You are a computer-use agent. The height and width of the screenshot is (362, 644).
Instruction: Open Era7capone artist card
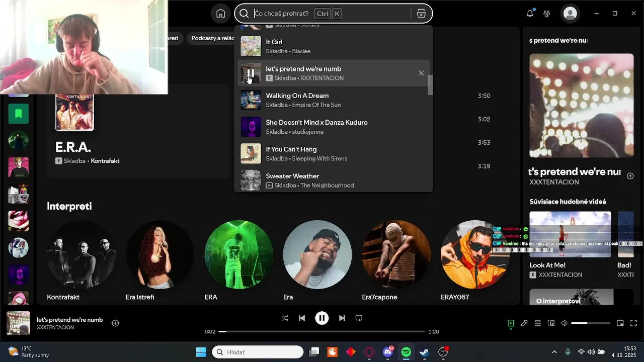click(x=396, y=260)
